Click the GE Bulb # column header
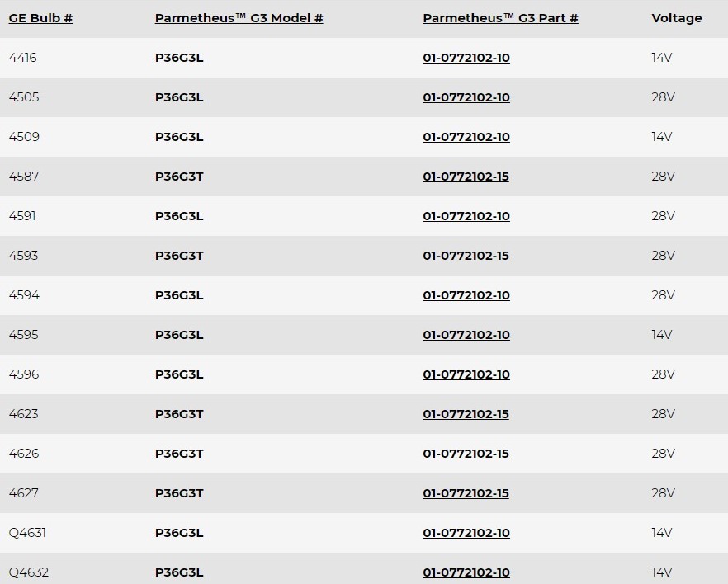Screen dimensions: 728x584 (x=40, y=18)
